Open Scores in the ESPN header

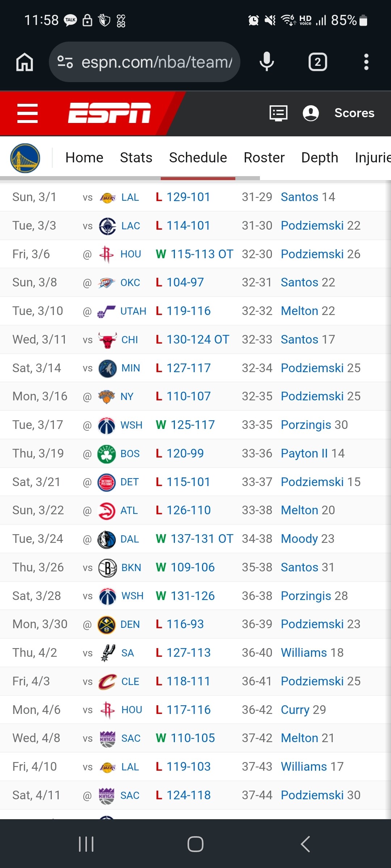pos(354,113)
